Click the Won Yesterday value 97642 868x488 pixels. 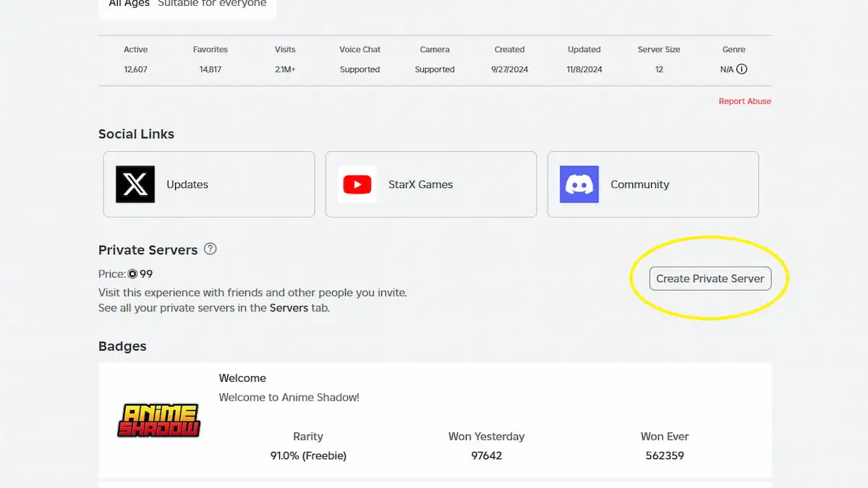pos(486,455)
